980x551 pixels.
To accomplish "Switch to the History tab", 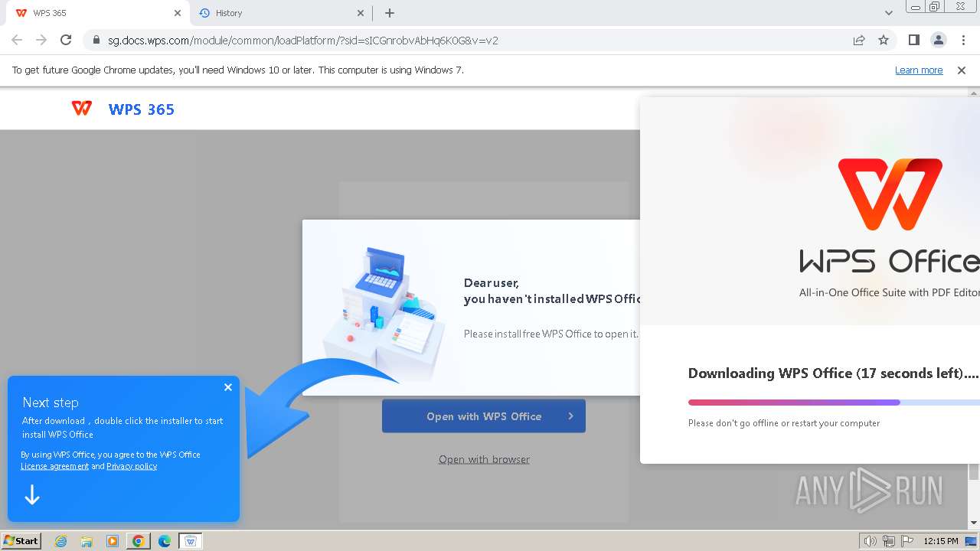I will 281,13.
